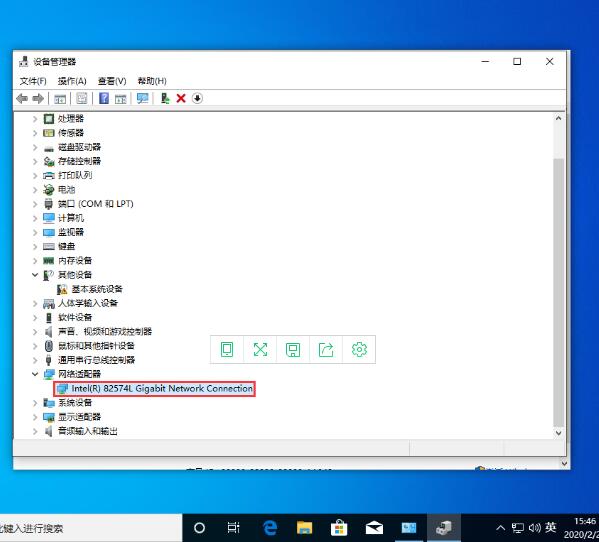The width and height of the screenshot is (599, 542).
Task: Select the 存储控制器 category
Action: [79, 161]
